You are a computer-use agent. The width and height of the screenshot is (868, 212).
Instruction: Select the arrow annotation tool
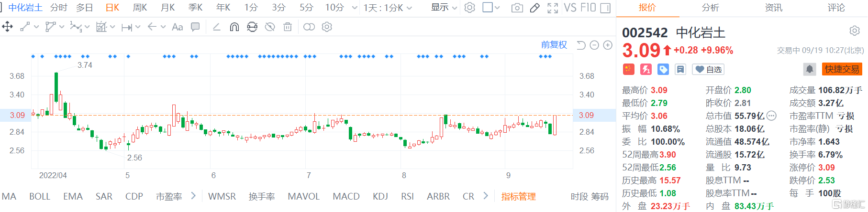click(x=152, y=27)
